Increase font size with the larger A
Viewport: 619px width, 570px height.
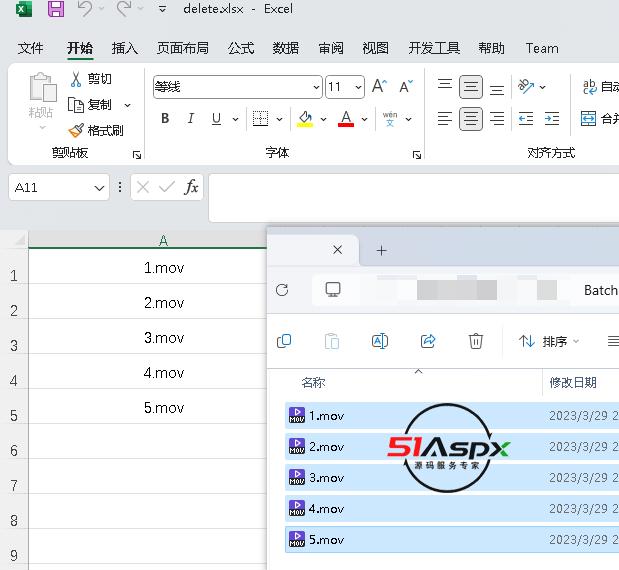click(379, 87)
